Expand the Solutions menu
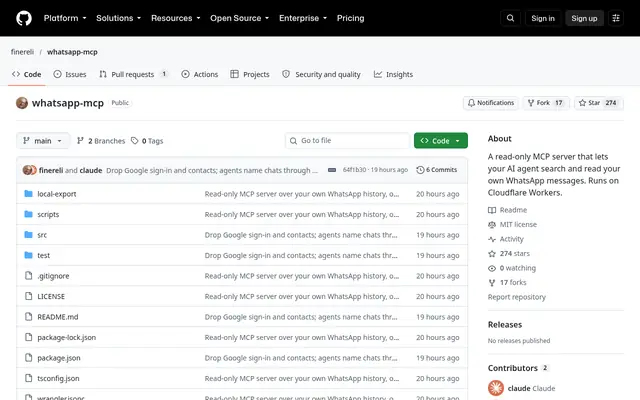The height and width of the screenshot is (400, 640). click(118, 18)
